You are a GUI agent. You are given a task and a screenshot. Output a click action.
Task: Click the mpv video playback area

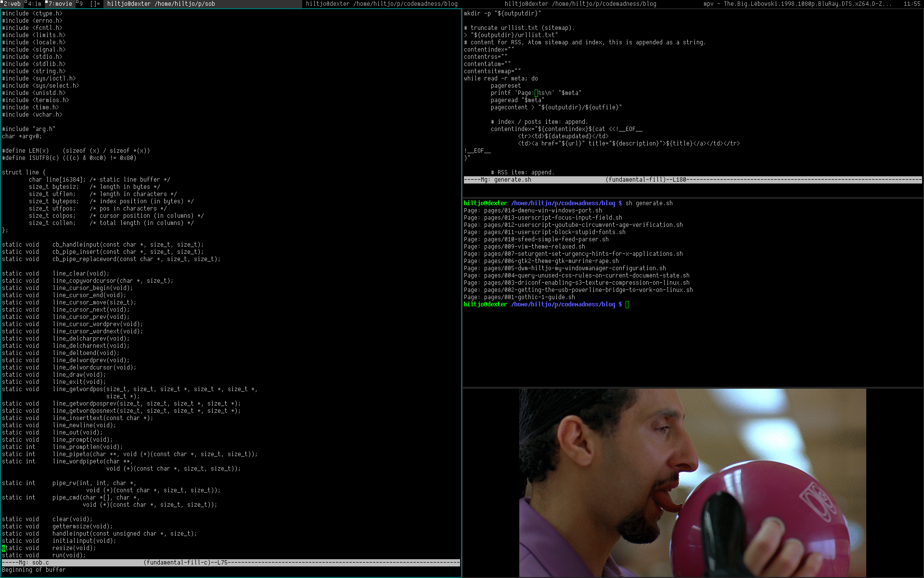click(x=693, y=483)
